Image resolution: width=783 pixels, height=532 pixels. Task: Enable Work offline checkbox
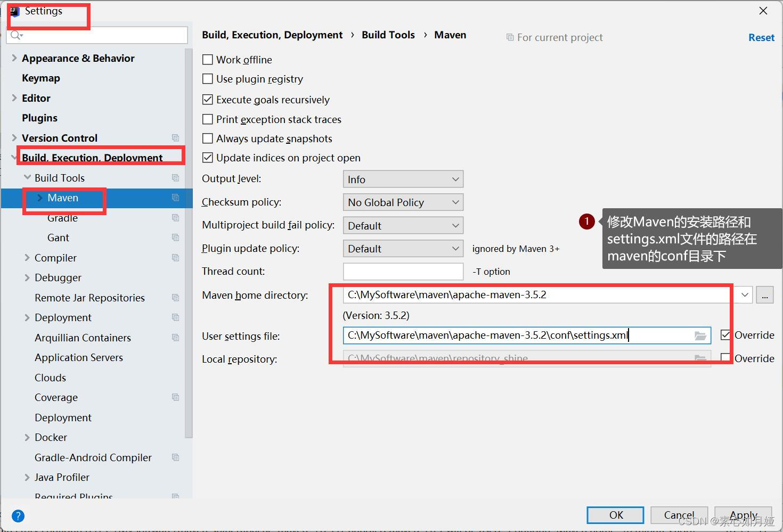[x=208, y=60]
